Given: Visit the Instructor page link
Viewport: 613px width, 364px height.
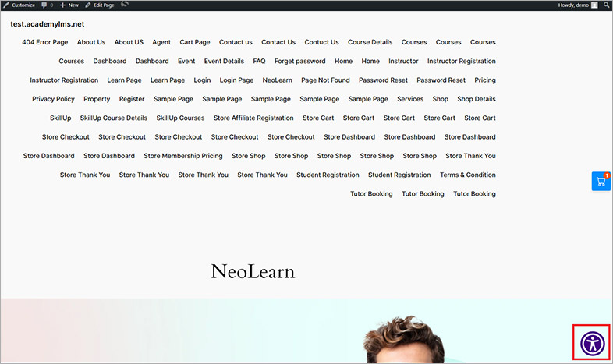Looking at the screenshot, I should pos(403,62).
